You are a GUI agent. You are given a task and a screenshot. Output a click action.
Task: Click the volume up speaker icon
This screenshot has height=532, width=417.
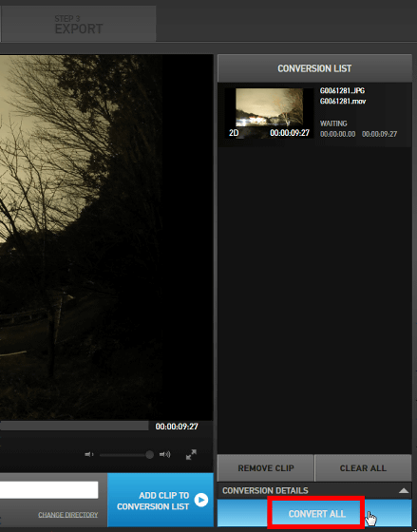(x=165, y=454)
